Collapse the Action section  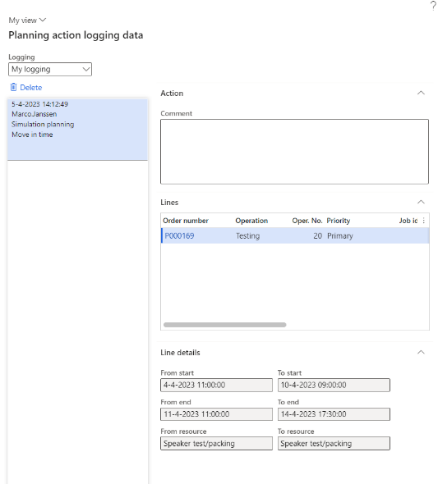pyautogui.click(x=421, y=93)
